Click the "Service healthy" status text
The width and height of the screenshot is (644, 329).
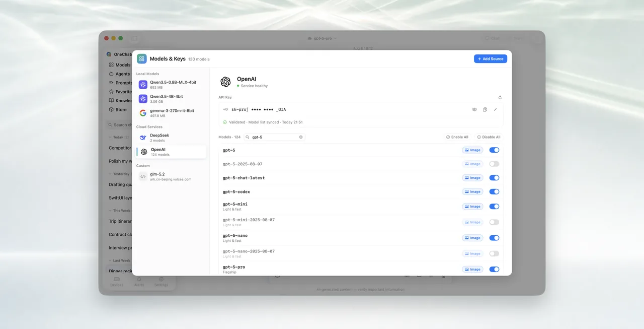pyautogui.click(x=254, y=86)
